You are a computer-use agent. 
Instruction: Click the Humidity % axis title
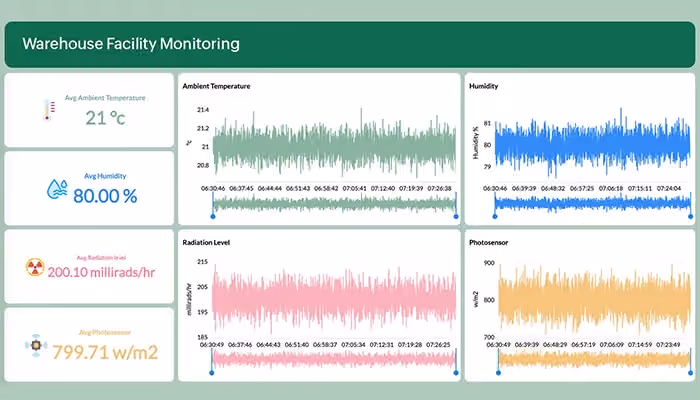point(475,143)
